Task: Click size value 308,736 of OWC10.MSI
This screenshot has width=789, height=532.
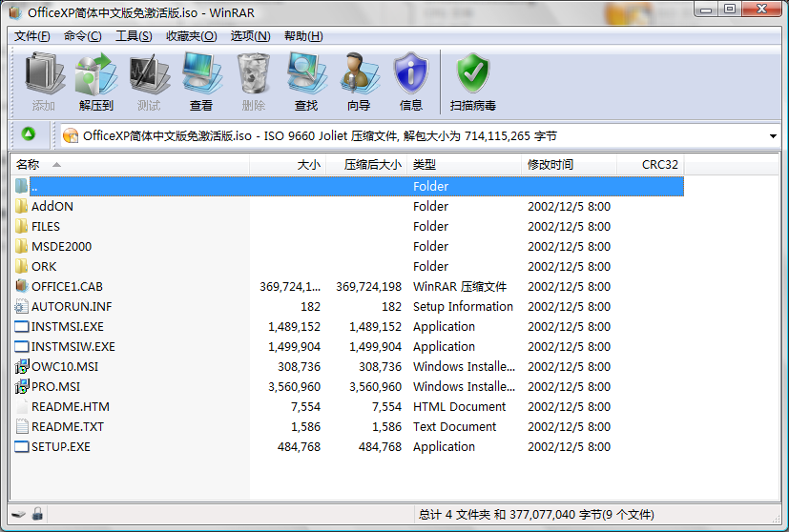Action: 299,366
